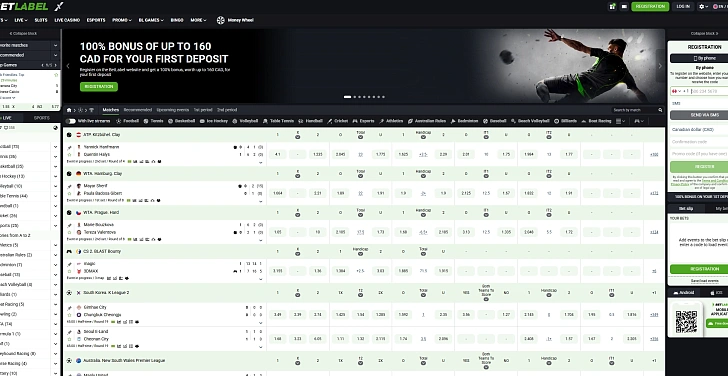The height and width of the screenshot is (376, 728).
Task: Open the PROMO dropdown menu
Action: point(122,20)
